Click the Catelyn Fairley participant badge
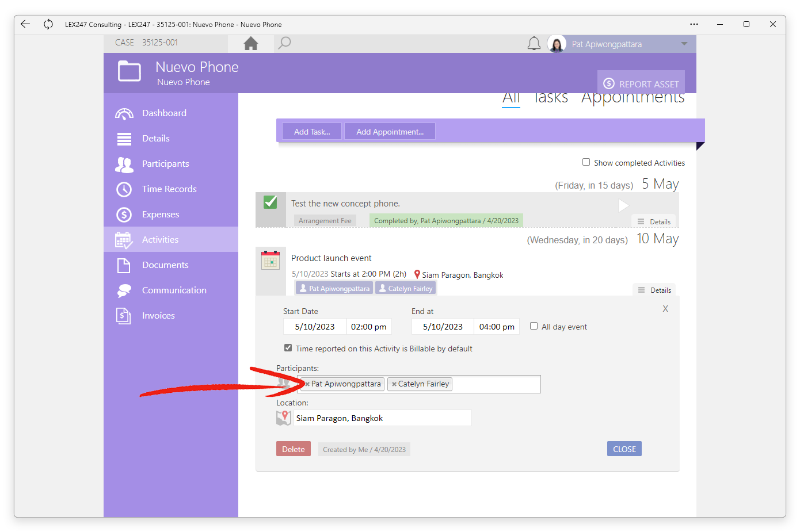The height and width of the screenshot is (532, 800). [x=406, y=288]
